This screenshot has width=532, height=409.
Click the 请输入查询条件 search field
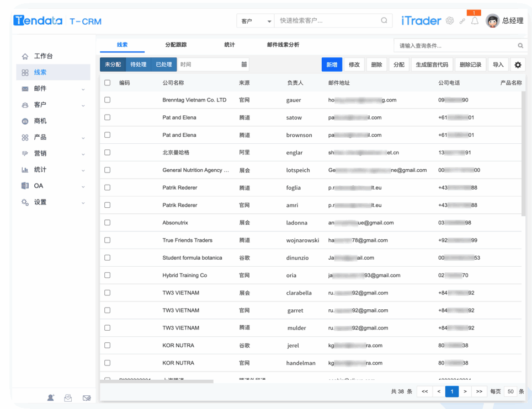453,45
